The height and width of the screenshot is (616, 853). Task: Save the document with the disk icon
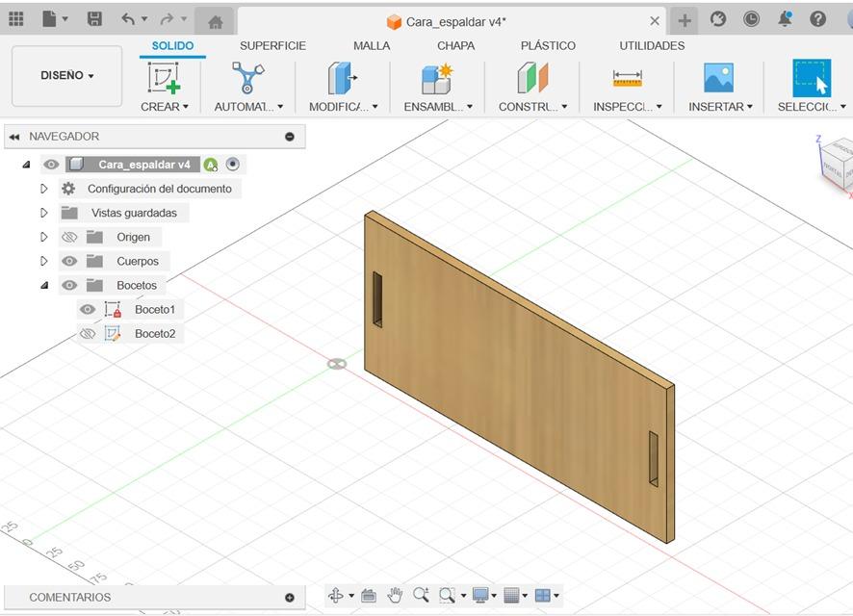[x=94, y=19]
